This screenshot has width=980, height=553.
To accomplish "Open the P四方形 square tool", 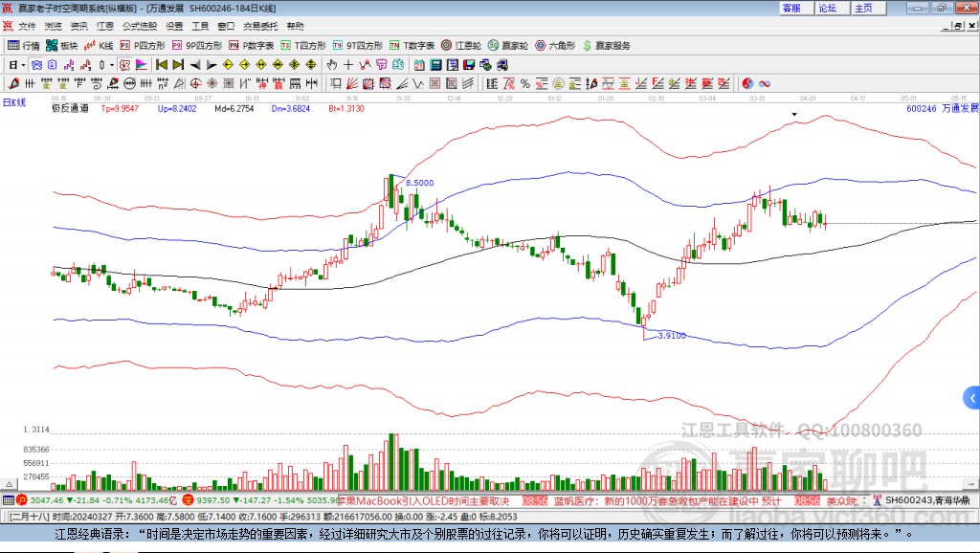I will point(143,45).
